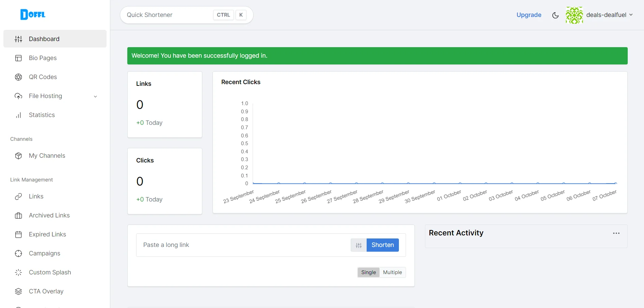
Task: Click the Links chain icon
Action: (18, 196)
